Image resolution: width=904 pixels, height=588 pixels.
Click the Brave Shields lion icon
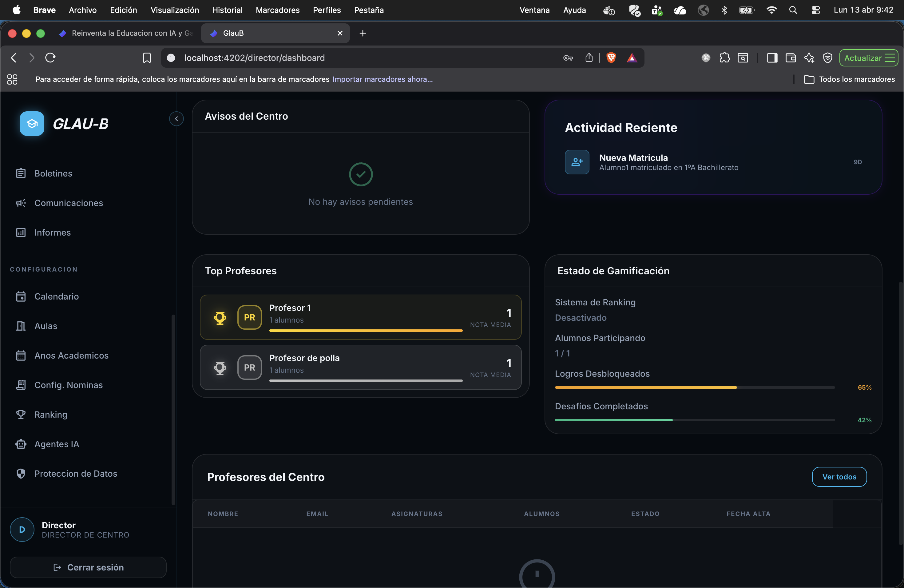point(611,58)
